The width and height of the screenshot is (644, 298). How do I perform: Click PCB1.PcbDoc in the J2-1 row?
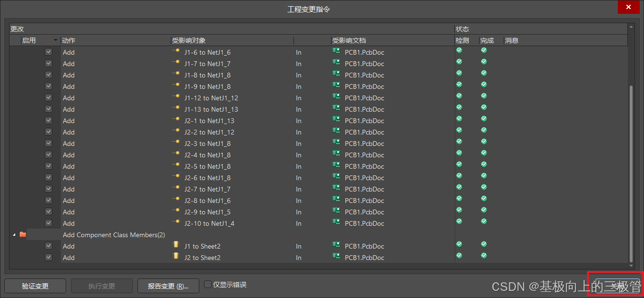click(x=364, y=121)
